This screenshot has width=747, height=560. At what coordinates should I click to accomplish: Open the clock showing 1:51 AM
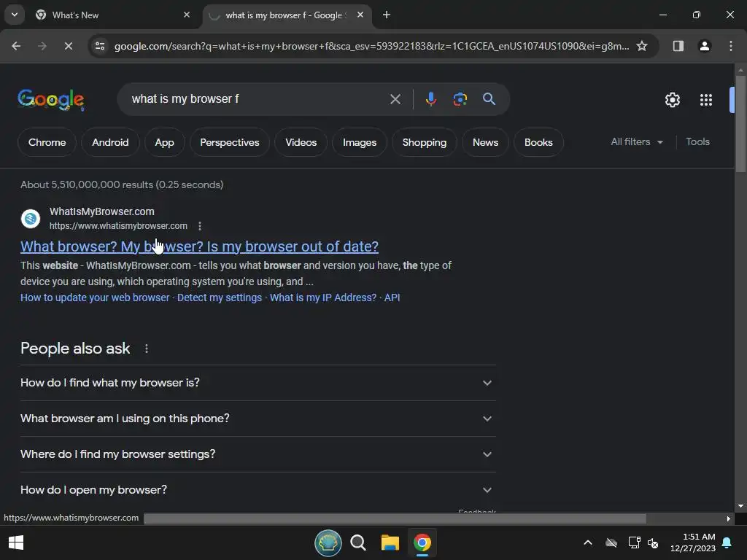point(693,542)
